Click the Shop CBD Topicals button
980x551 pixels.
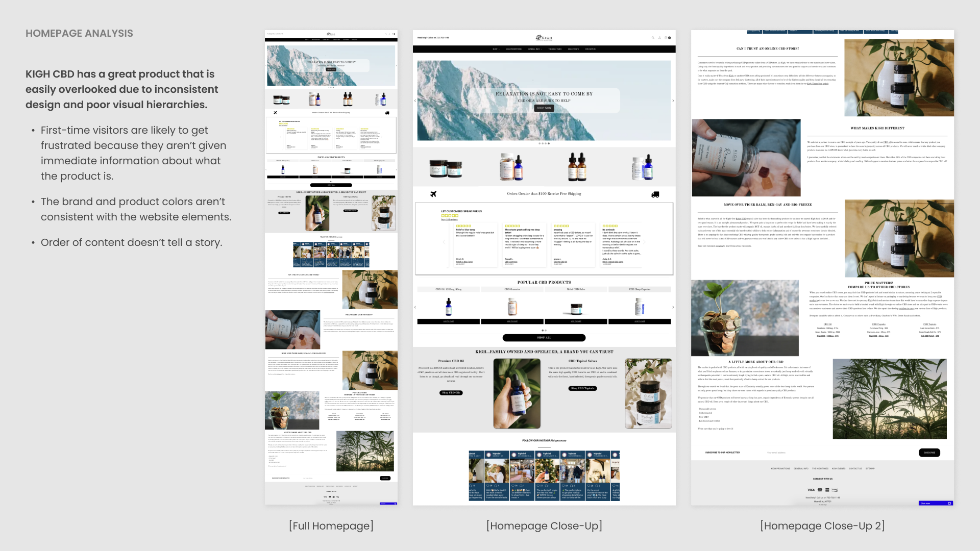(x=582, y=388)
